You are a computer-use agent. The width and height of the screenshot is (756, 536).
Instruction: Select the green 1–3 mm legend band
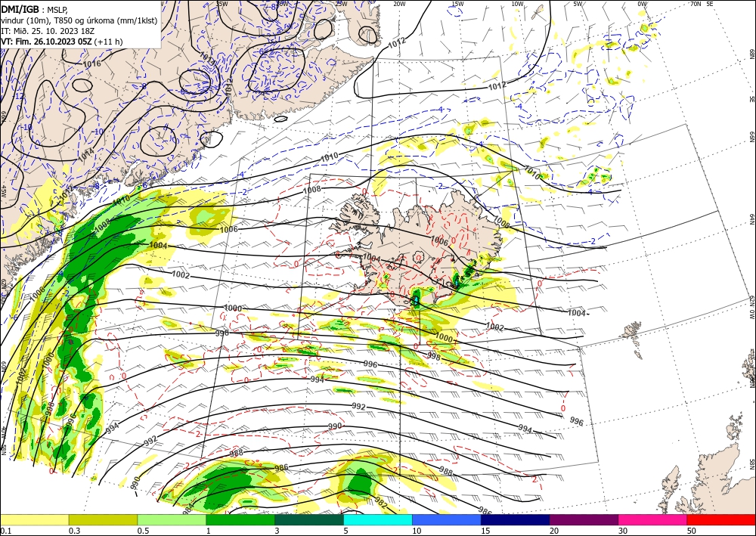[x=240, y=519]
